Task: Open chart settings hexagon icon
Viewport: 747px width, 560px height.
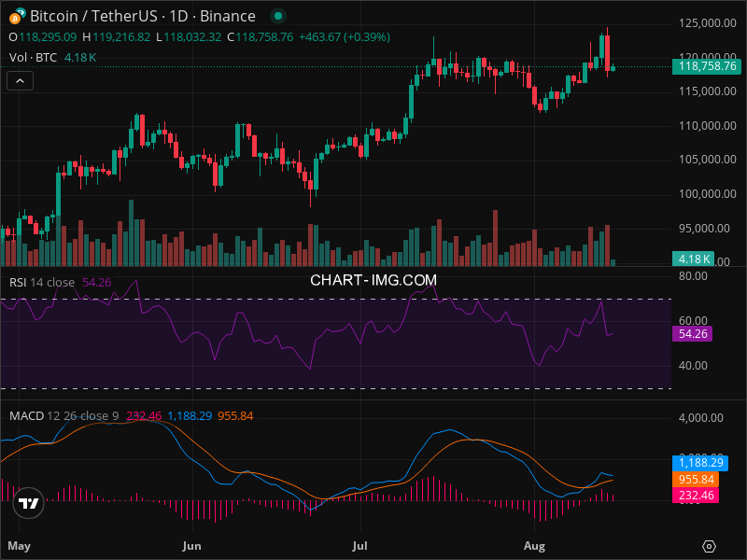Action: click(709, 546)
